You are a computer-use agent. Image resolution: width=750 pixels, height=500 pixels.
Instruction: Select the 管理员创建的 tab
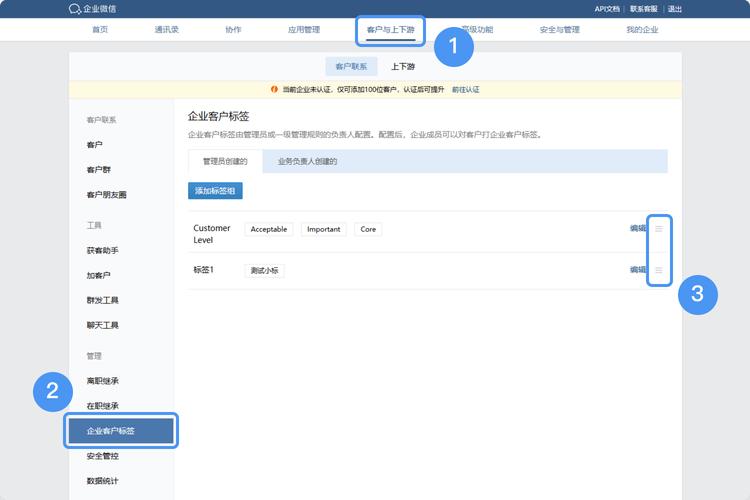click(225, 161)
